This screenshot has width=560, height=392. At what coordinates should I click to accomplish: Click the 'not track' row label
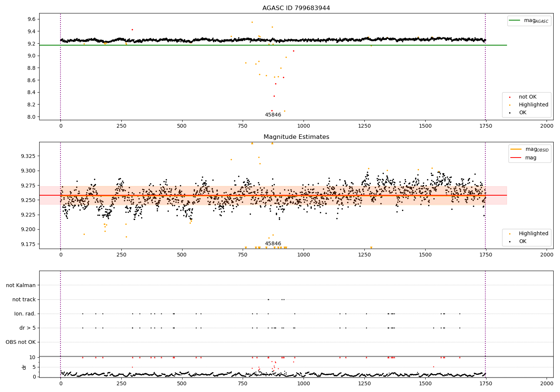(24, 299)
